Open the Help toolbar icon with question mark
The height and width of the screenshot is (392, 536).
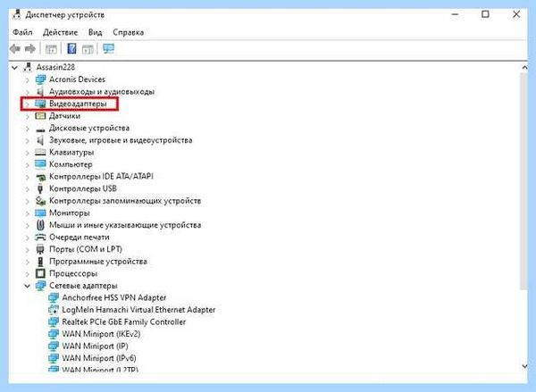click(x=71, y=48)
